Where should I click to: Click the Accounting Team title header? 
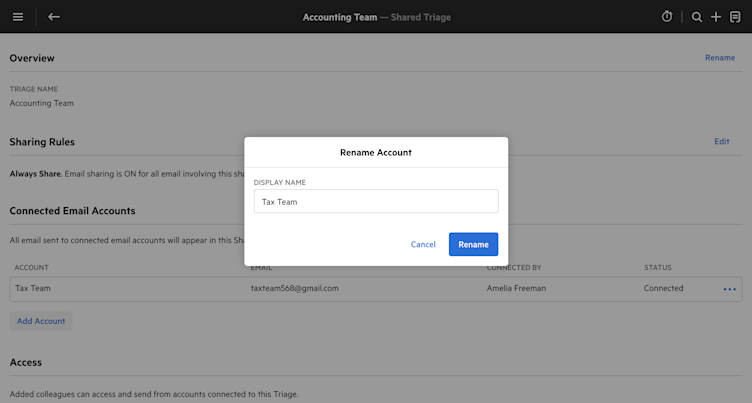339,17
